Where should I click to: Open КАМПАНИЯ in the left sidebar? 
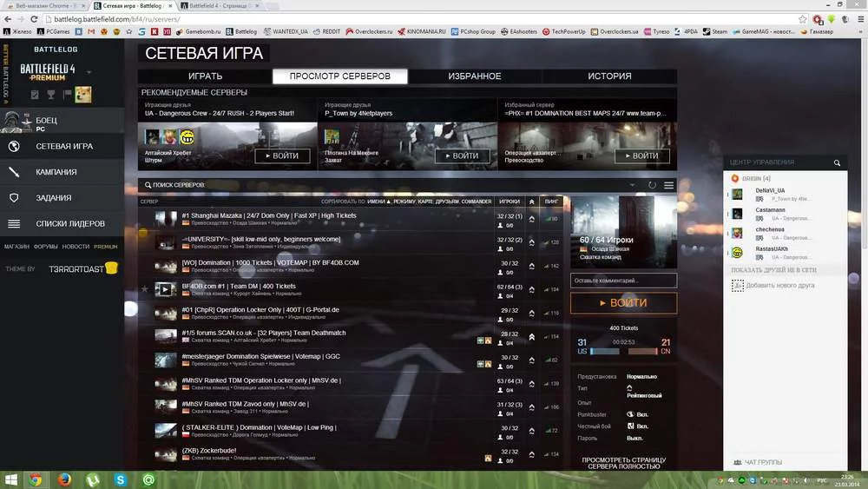click(62, 172)
